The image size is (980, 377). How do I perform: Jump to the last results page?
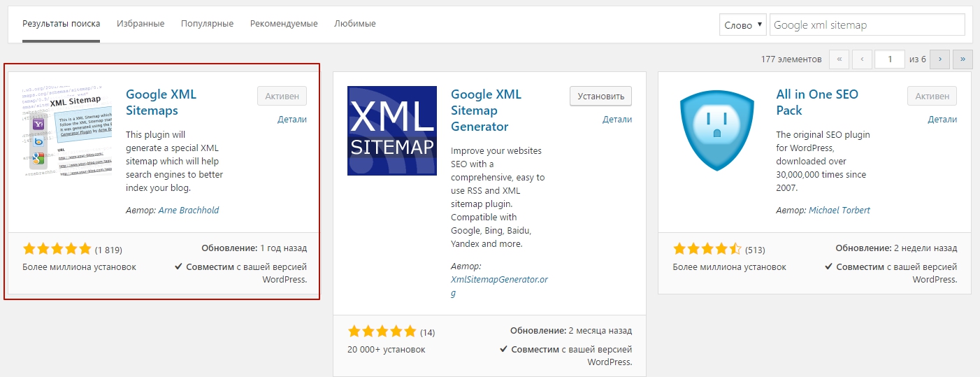[963, 59]
